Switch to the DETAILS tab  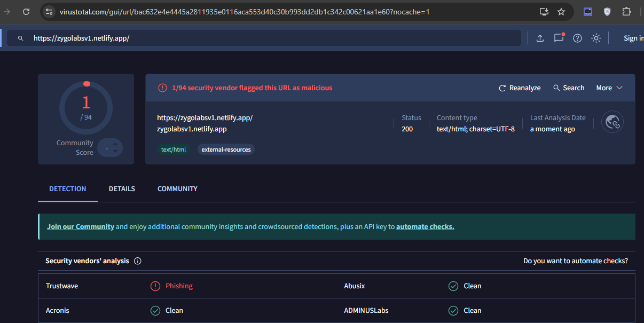tap(122, 189)
